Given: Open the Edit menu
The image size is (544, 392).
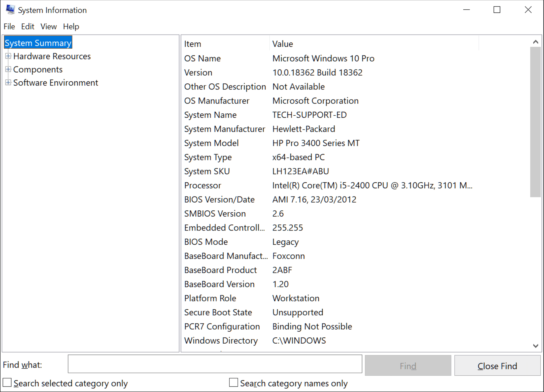Looking at the screenshot, I should [28, 26].
